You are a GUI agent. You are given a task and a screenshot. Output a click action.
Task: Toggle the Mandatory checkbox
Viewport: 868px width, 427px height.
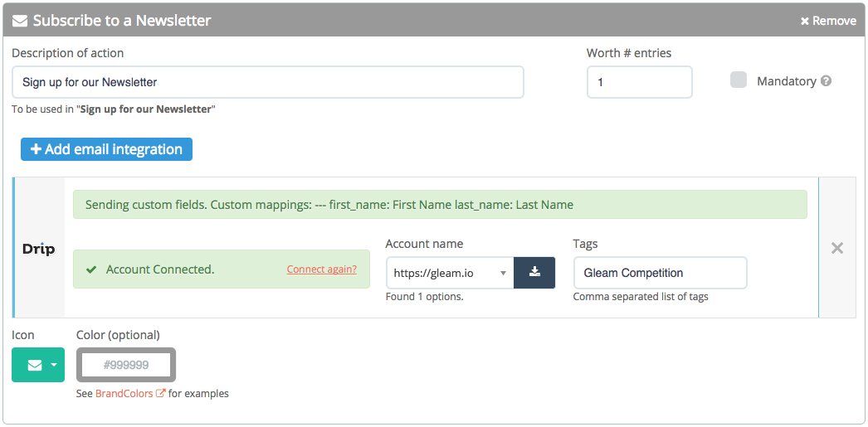click(739, 80)
